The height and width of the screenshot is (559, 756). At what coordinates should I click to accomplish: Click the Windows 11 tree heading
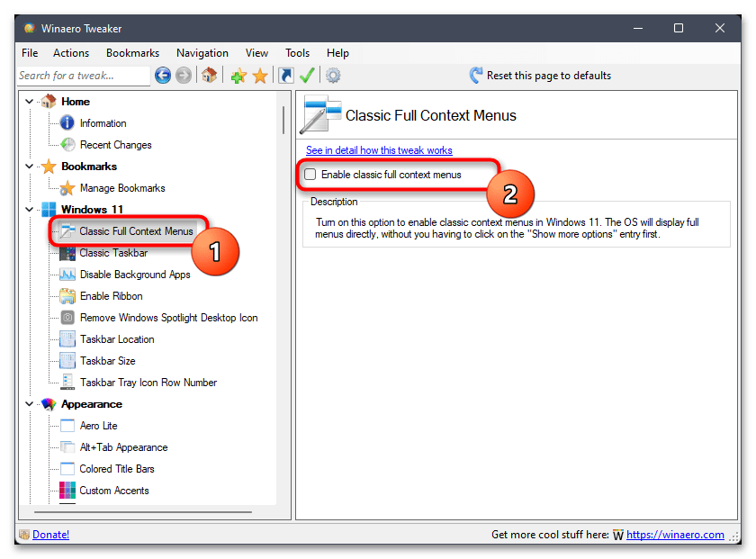[x=92, y=210]
